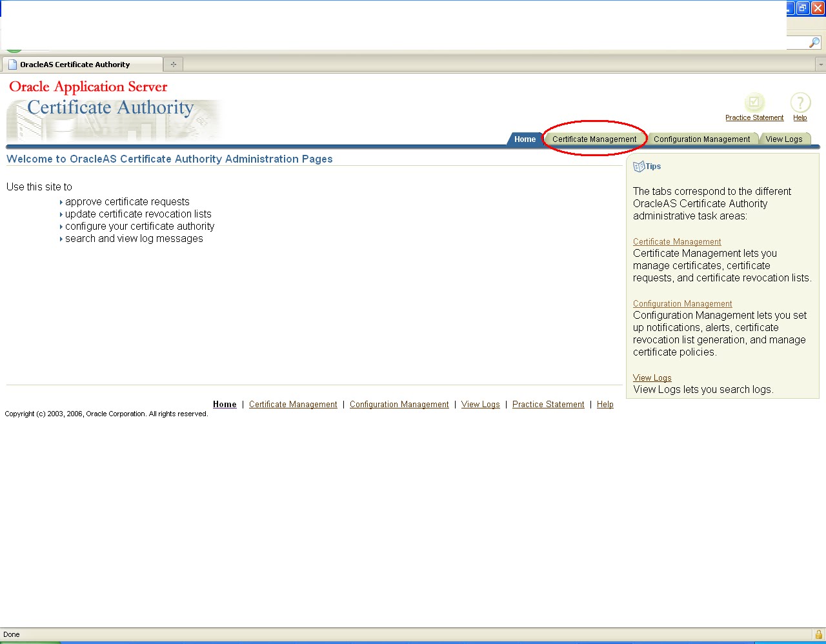Open the View Logs tab
Screen dimensions: 826x644
(784, 139)
